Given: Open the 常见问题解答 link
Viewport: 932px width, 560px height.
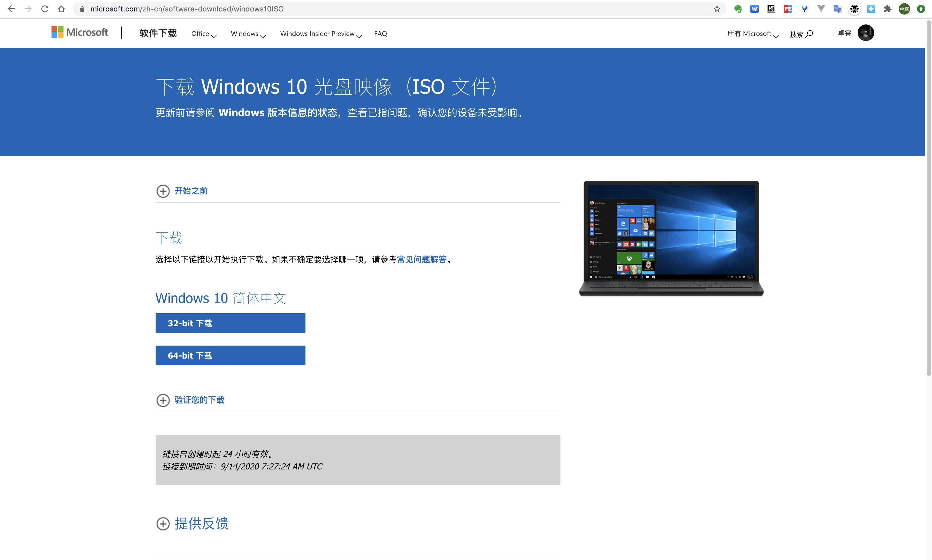Looking at the screenshot, I should [x=422, y=259].
